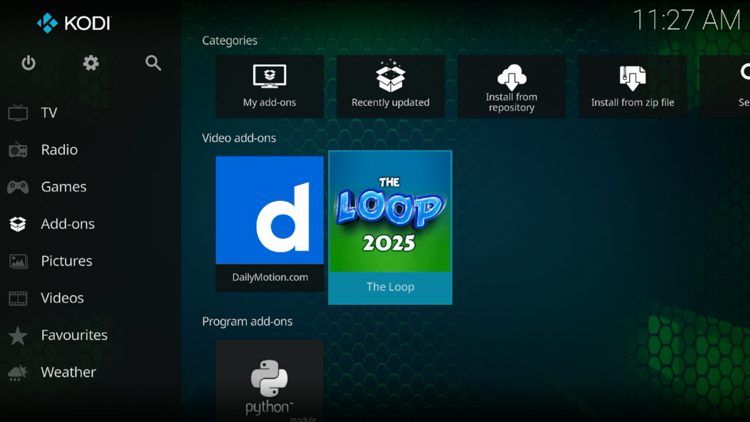Open settings via the gear icon

[x=90, y=63]
